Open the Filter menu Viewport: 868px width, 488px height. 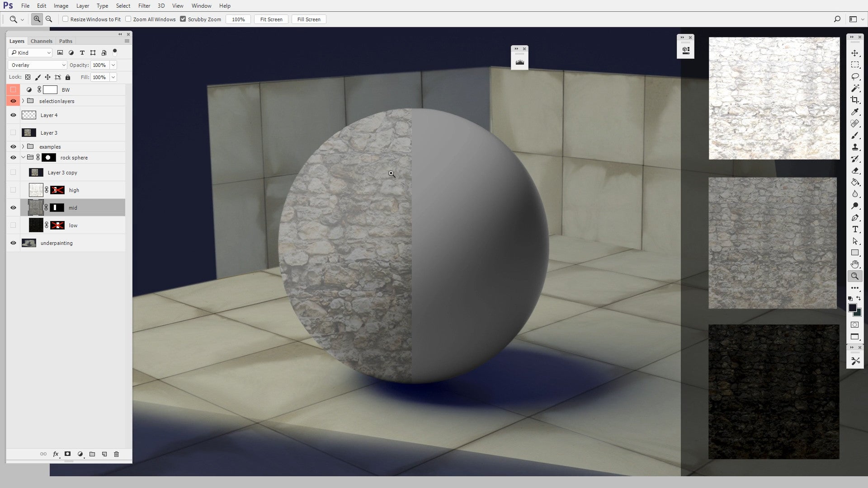pos(144,5)
